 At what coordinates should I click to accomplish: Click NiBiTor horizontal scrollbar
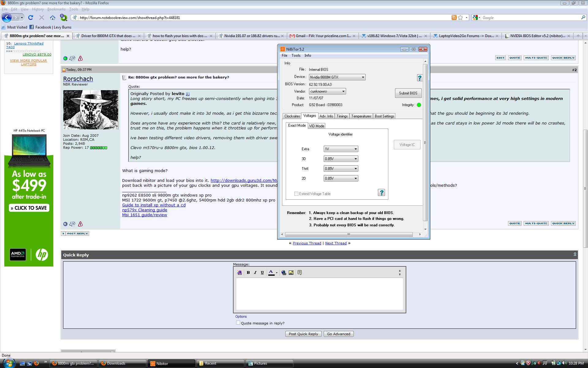click(349, 235)
